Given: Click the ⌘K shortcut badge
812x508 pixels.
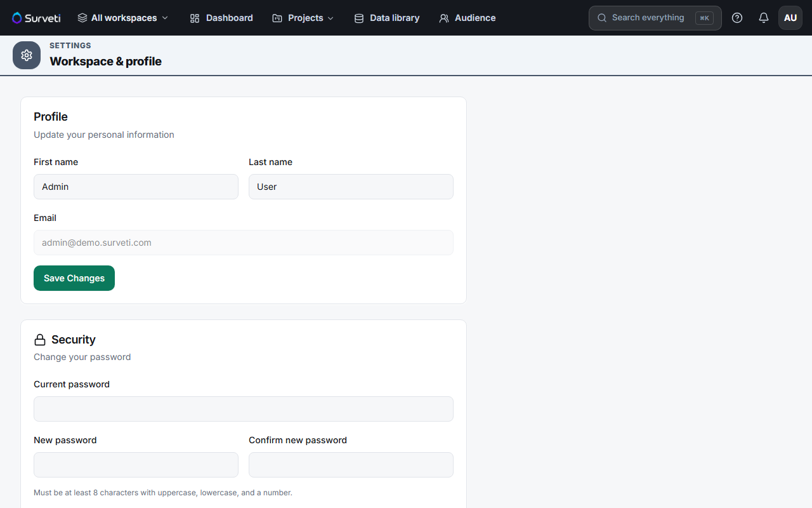Looking at the screenshot, I should tap(704, 18).
